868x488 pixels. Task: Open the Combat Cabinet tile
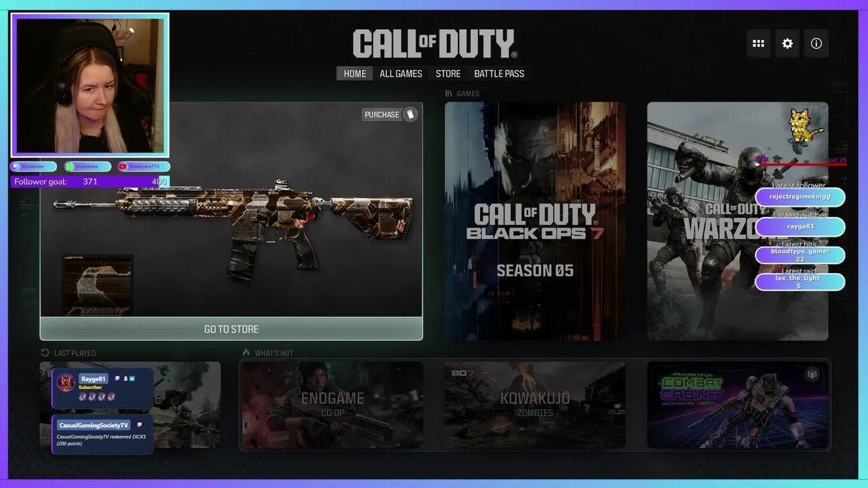[x=737, y=405]
